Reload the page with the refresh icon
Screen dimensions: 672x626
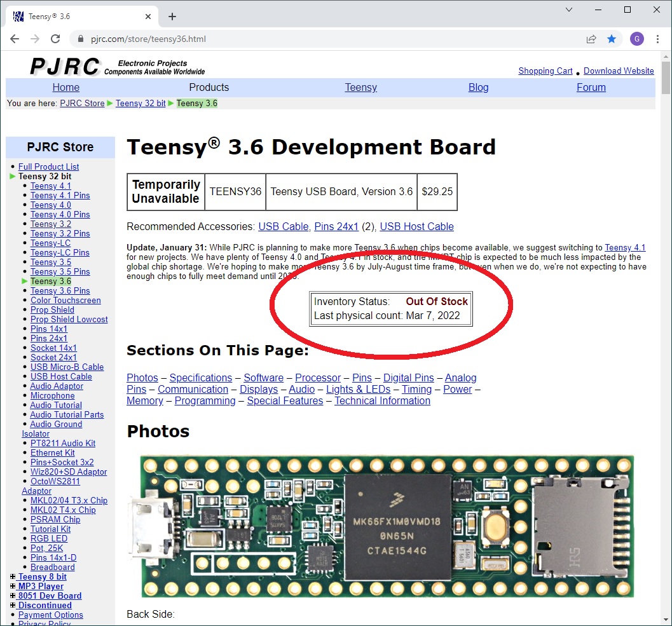(x=55, y=39)
